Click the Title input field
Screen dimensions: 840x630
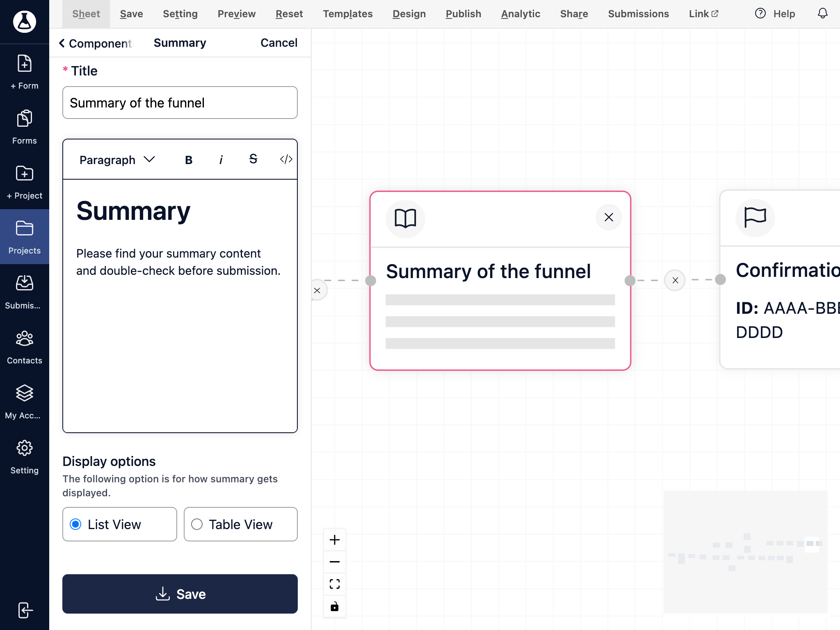point(180,103)
